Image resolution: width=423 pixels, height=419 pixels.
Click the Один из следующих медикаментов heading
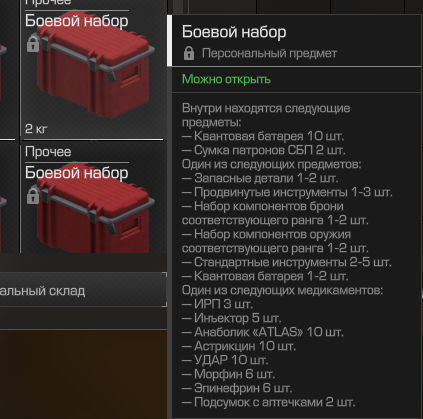(x=282, y=290)
